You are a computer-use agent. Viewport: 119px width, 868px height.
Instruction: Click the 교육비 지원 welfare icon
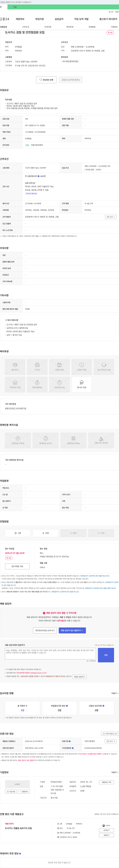coord(82,367)
